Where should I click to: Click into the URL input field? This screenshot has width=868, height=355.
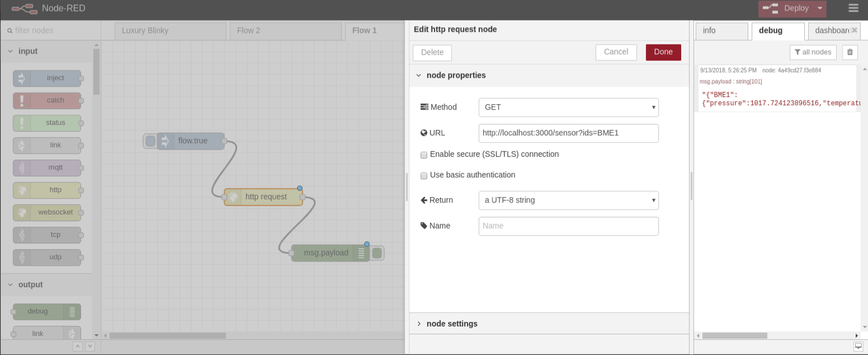pos(568,133)
